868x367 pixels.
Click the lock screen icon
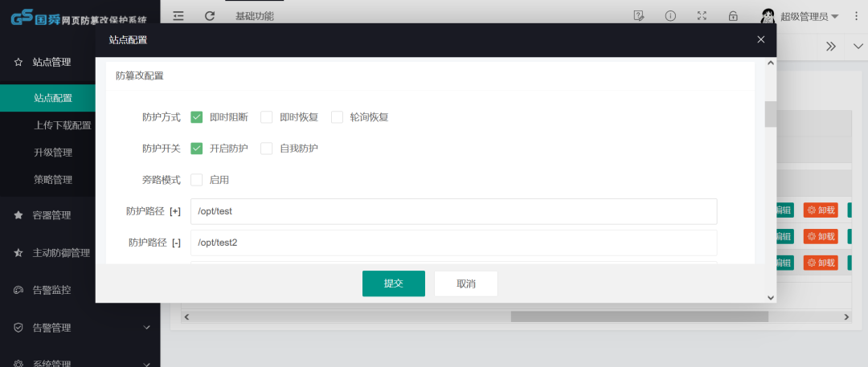[x=733, y=15]
